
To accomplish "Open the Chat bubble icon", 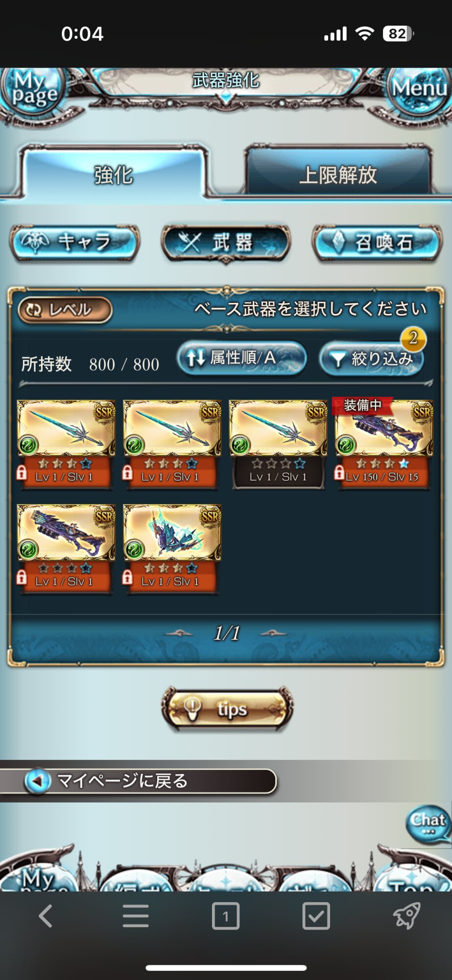I will tap(428, 824).
